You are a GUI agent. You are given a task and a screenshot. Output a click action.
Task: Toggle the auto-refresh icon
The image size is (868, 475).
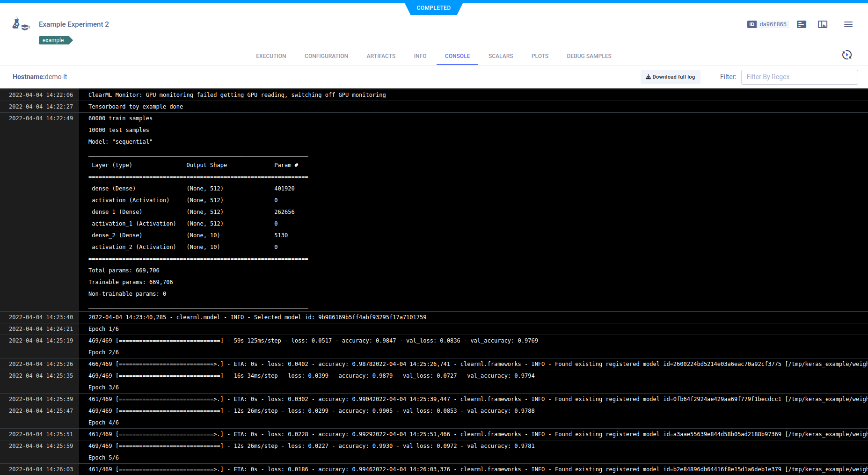click(x=846, y=55)
